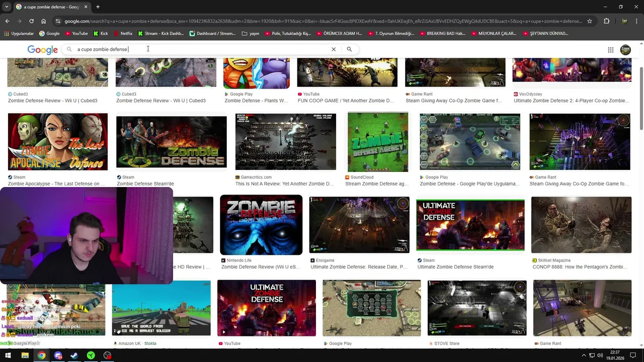Screen dimensions: 644x362
Task: Open the pixel-art Amazon UK soldier game thumbnail
Action: click(x=161, y=308)
